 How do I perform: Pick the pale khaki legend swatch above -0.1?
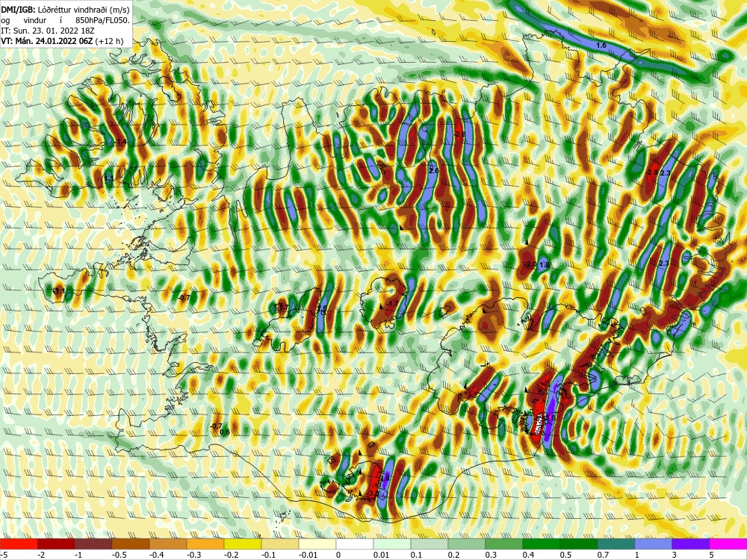(280, 544)
